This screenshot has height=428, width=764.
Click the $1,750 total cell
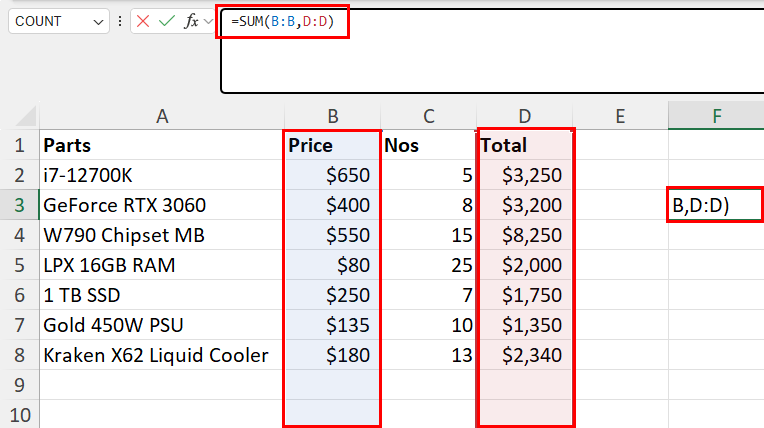[x=524, y=295]
